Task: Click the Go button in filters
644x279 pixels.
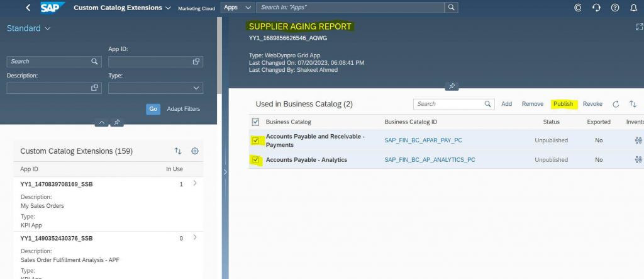Action: 153,109
